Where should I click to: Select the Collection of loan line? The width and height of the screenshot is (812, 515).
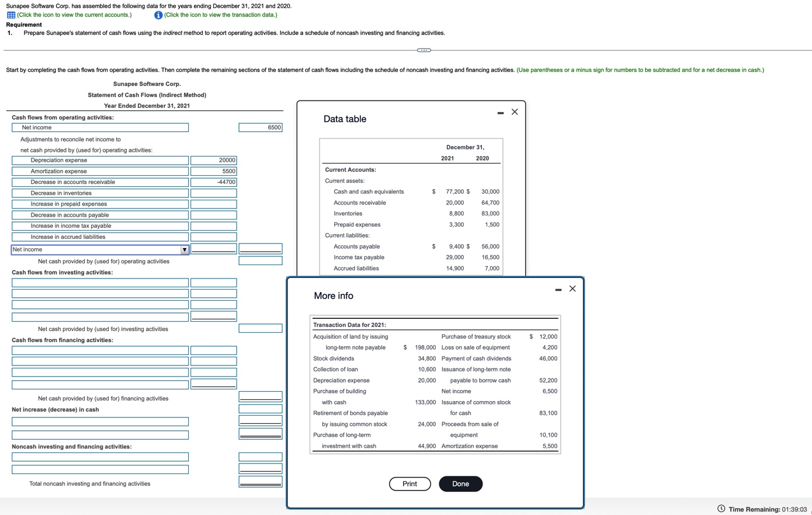tap(335, 370)
